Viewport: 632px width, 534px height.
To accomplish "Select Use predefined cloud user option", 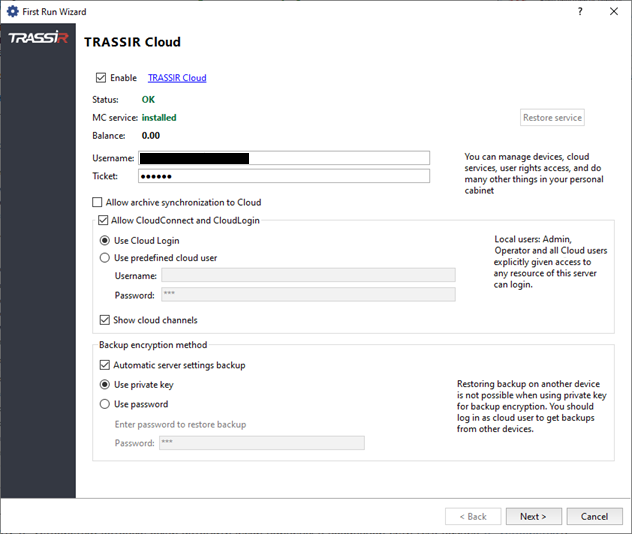I will pos(106,258).
